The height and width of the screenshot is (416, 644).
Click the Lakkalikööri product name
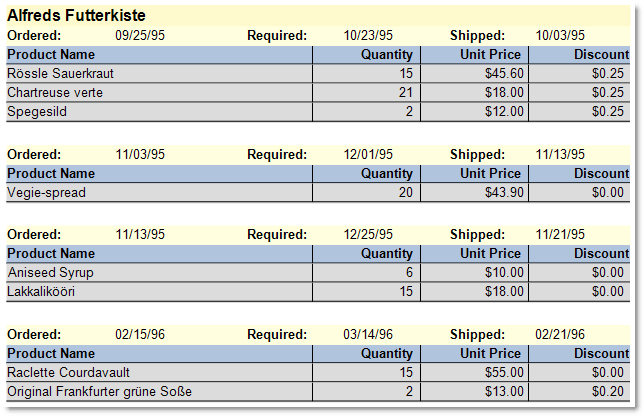coord(41,291)
